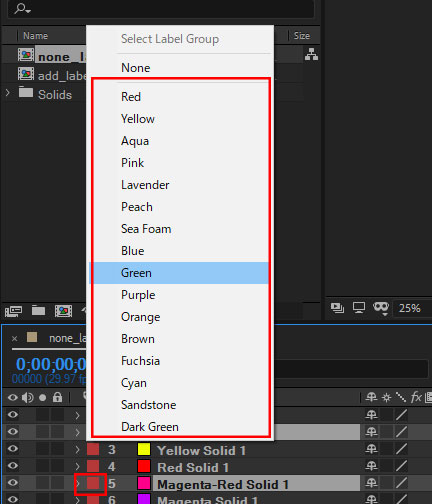Click the fx column header icon
The image size is (432, 504).
pos(416,397)
